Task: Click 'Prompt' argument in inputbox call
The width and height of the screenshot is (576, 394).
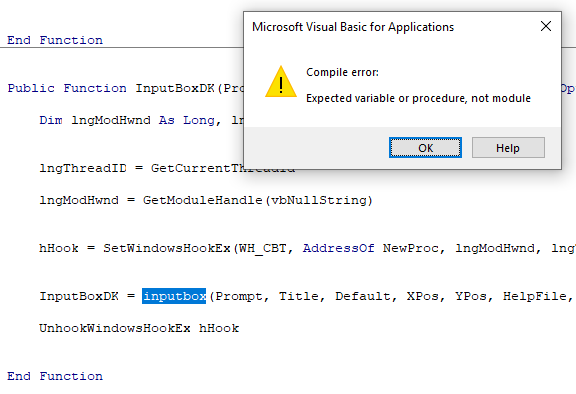Action: [239, 296]
